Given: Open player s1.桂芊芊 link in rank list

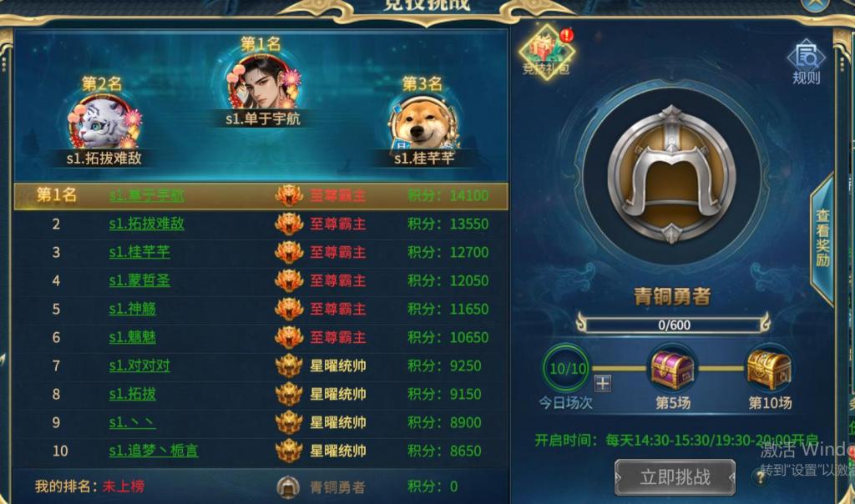Looking at the screenshot, I should point(139,252).
